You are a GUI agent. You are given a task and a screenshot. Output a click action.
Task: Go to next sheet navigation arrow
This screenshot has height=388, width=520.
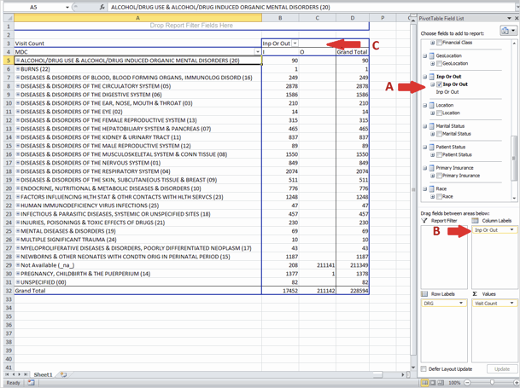[x=19, y=375]
